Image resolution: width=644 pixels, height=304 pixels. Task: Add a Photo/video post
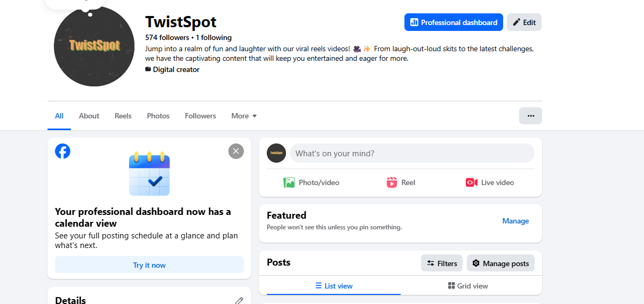tap(312, 182)
